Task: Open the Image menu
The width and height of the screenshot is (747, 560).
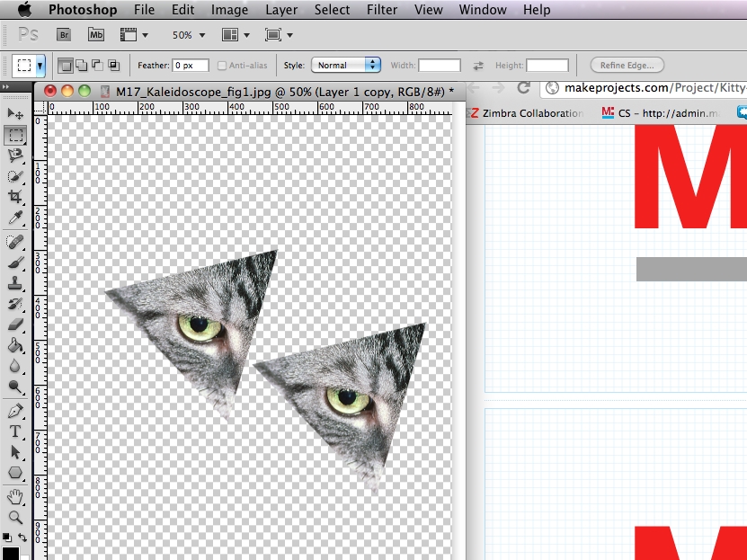Action: coord(229,10)
